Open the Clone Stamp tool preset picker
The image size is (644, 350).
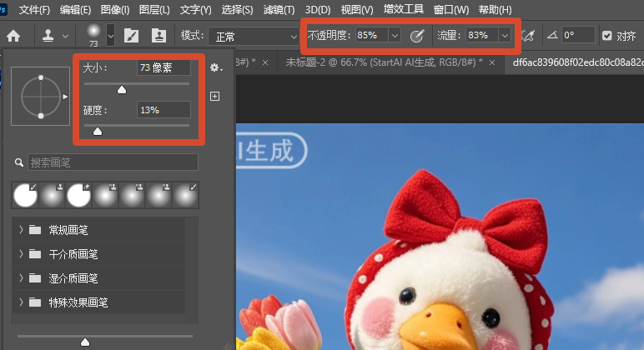point(54,36)
